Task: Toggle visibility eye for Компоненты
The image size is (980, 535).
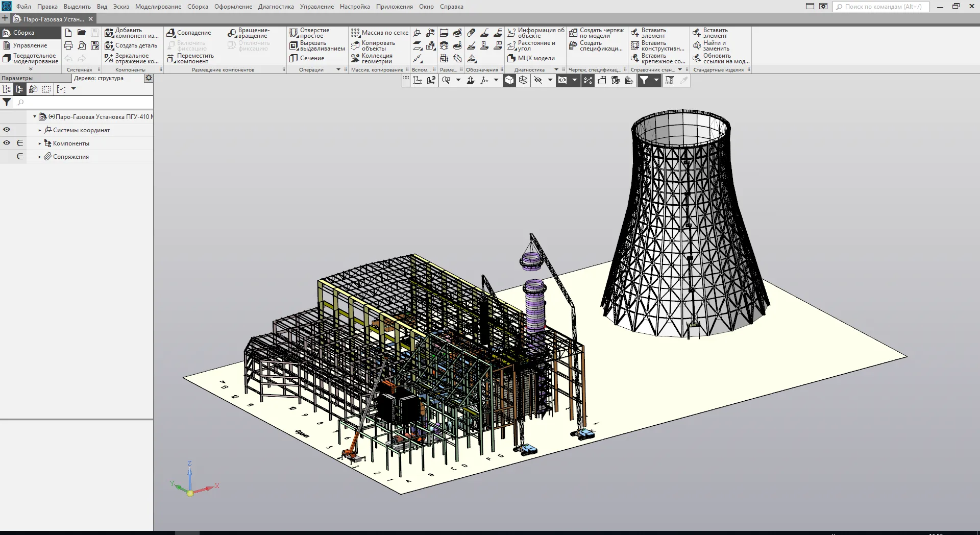Action: tap(7, 143)
